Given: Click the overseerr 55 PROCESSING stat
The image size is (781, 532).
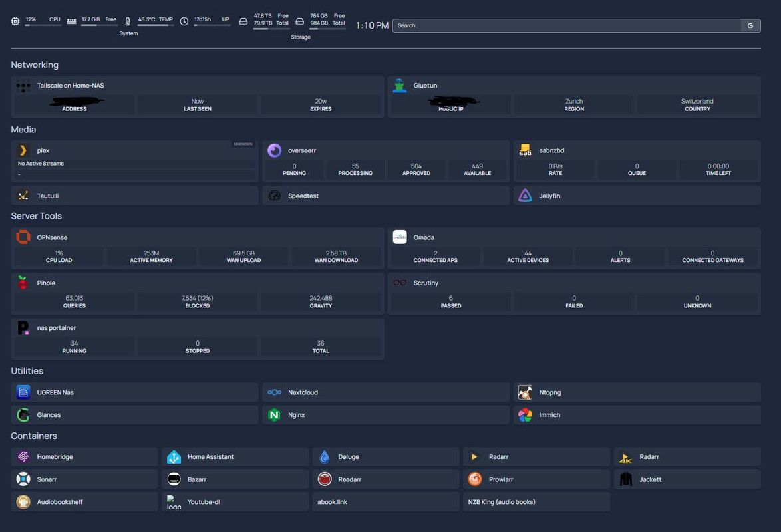Looking at the screenshot, I should click(x=355, y=170).
